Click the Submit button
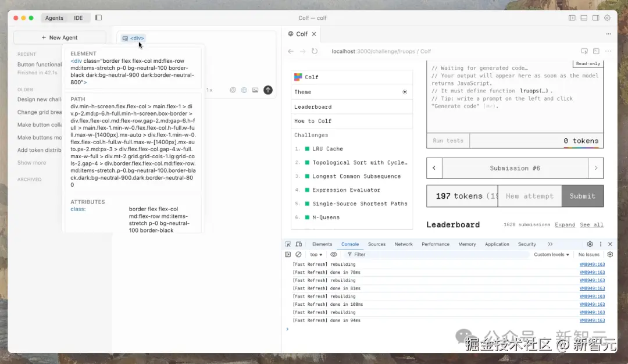The image size is (628, 364). 582,196
